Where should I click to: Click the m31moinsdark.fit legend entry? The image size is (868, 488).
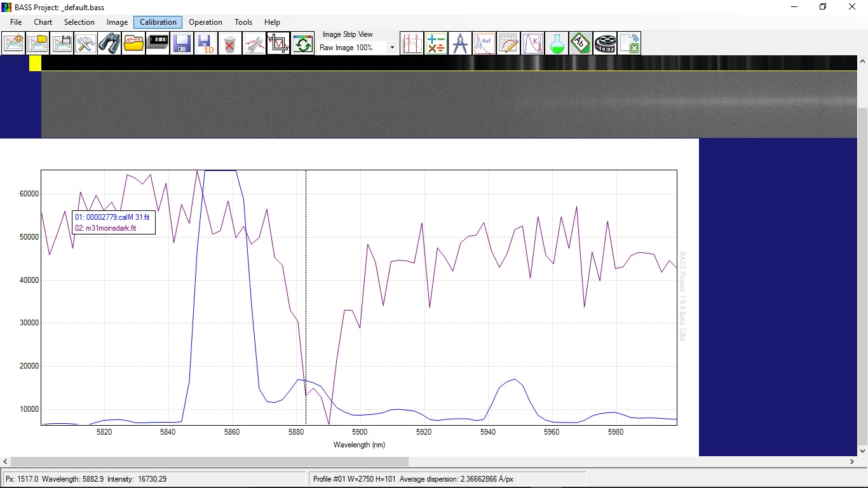click(105, 227)
